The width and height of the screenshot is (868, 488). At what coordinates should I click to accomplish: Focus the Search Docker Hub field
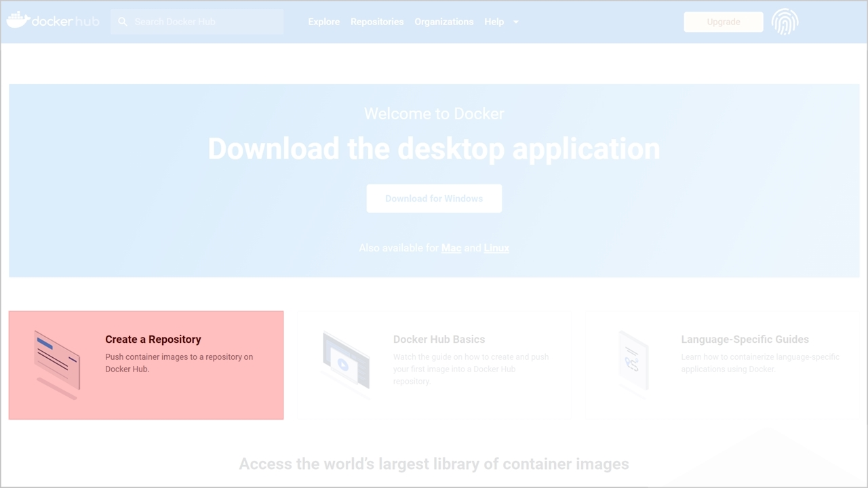[197, 22]
